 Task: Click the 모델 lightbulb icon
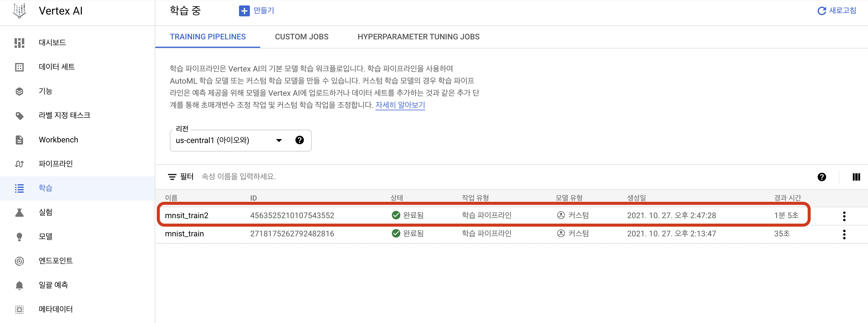click(x=19, y=237)
